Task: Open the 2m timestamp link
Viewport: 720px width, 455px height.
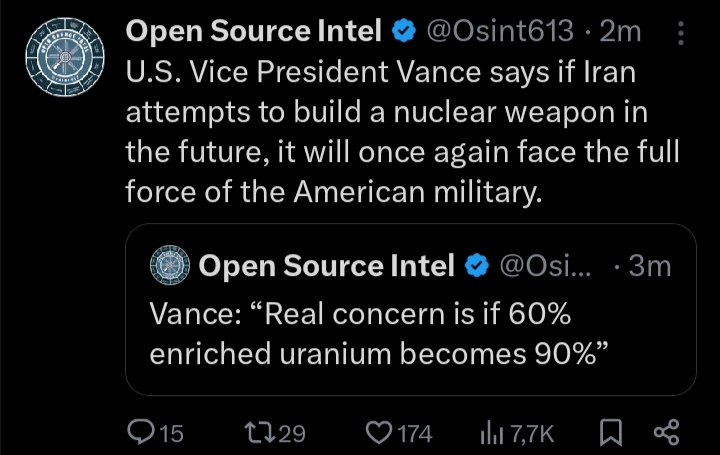Action: [620, 31]
